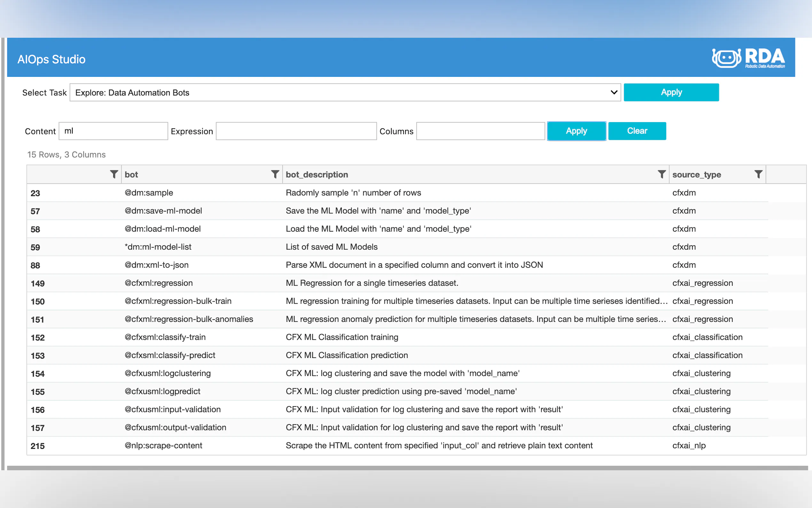Select the @cfxusml:logclustering row
The height and width of the screenshot is (508, 812).
click(168, 373)
